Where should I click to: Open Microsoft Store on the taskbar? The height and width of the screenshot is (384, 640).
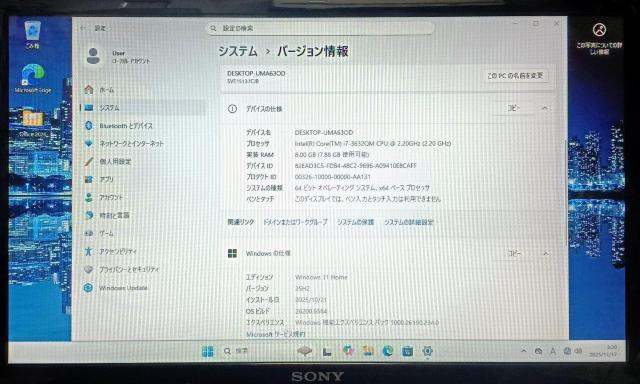coord(407,351)
